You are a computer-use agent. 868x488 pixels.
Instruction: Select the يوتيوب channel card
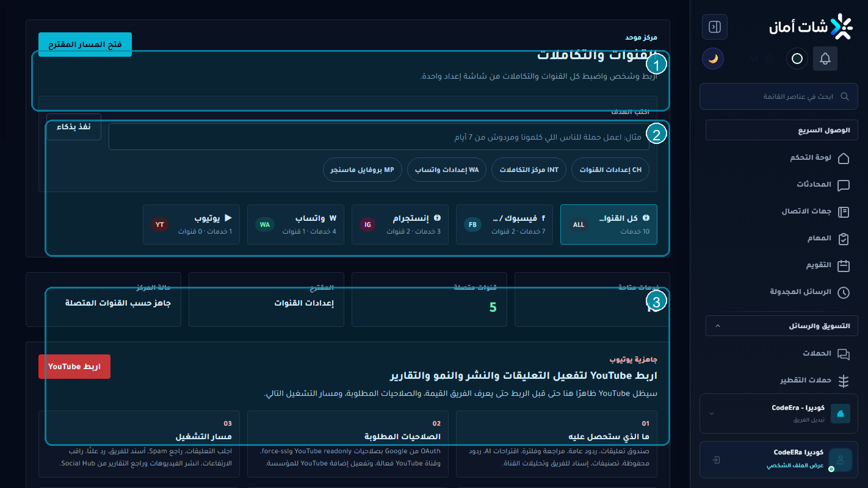[191, 224]
